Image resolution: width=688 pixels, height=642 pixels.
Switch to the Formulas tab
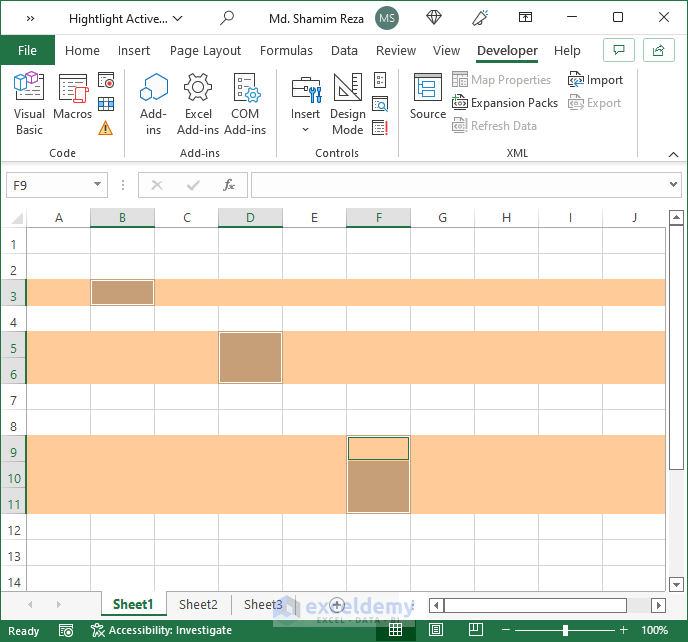click(286, 50)
